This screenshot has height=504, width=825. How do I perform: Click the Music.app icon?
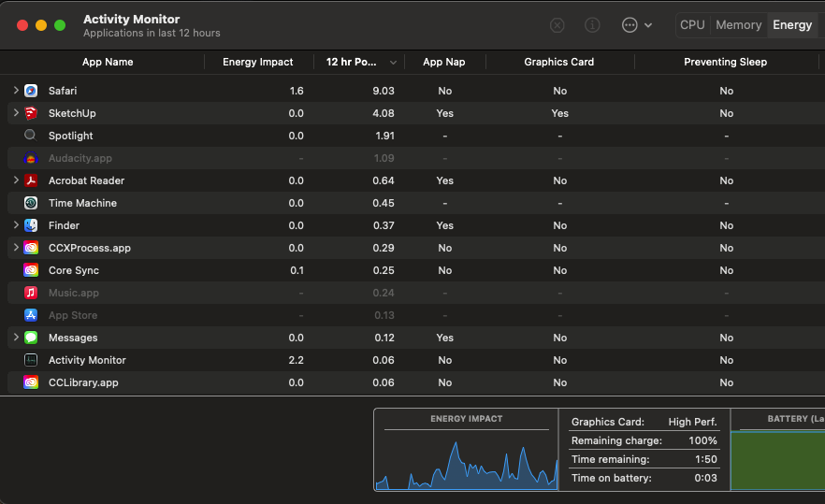(x=31, y=293)
